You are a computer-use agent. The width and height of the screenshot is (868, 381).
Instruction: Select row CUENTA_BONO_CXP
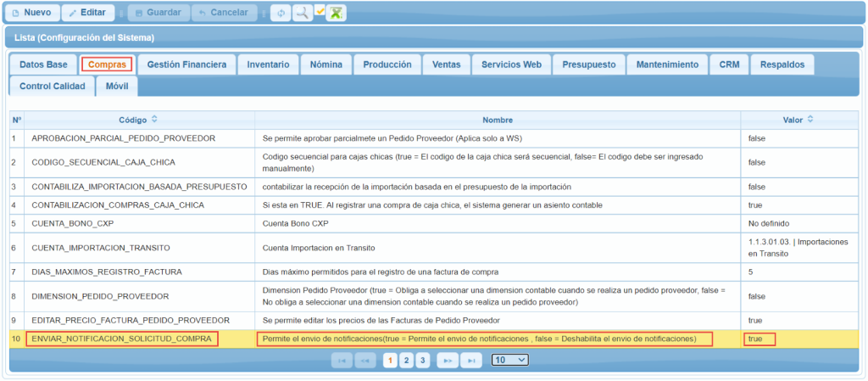coord(435,223)
